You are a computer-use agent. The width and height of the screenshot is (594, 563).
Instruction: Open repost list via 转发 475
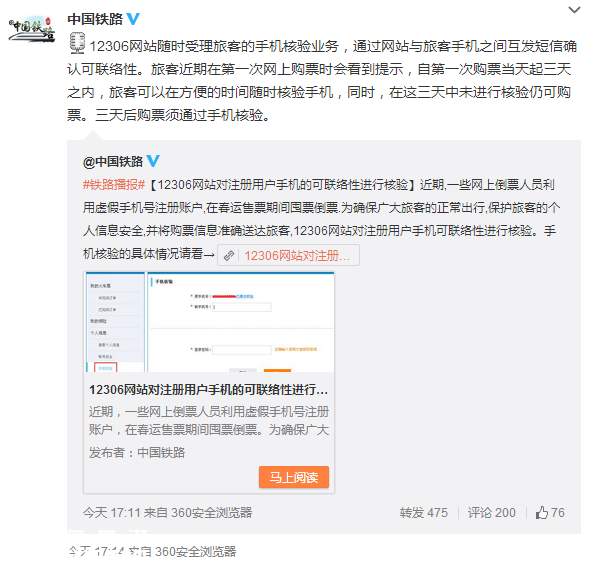(x=424, y=513)
